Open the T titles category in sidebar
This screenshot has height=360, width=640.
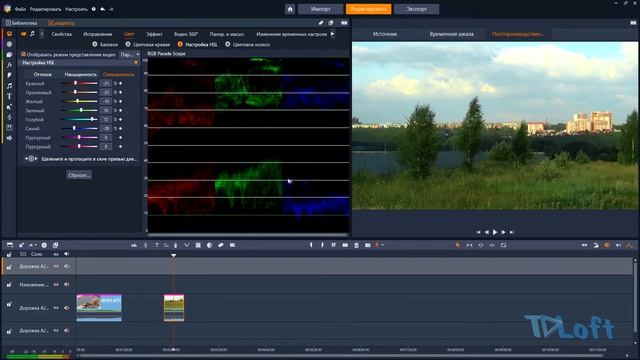(9, 96)
